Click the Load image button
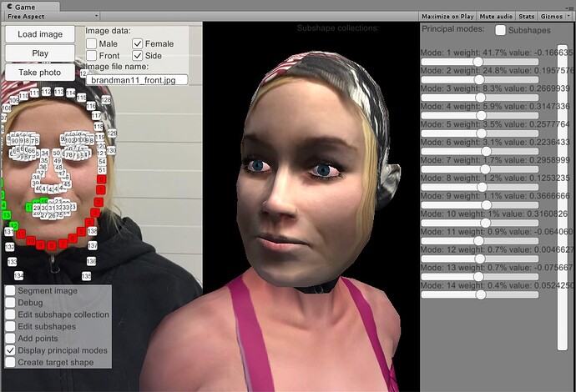 [x=40, y=34]
